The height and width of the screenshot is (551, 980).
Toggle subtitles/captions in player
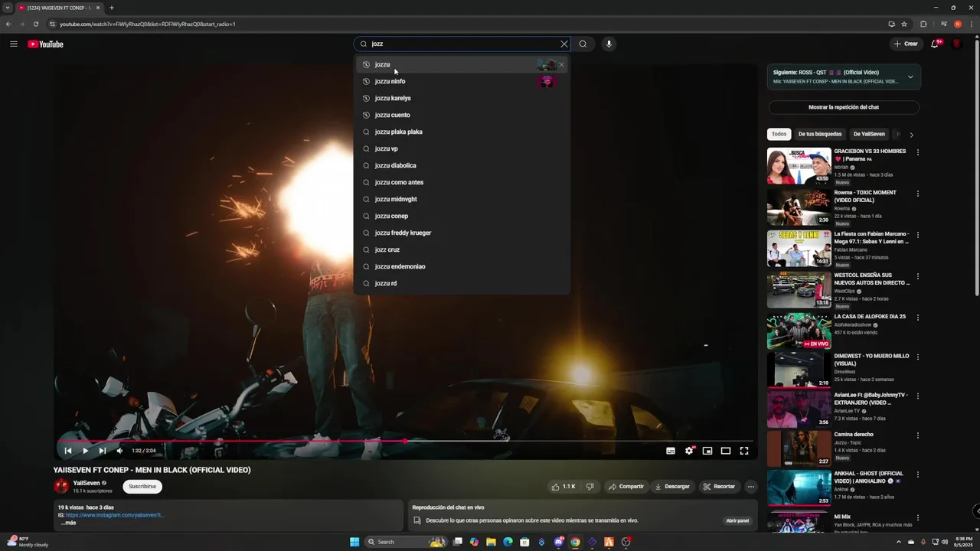click(x=671, y=451)
